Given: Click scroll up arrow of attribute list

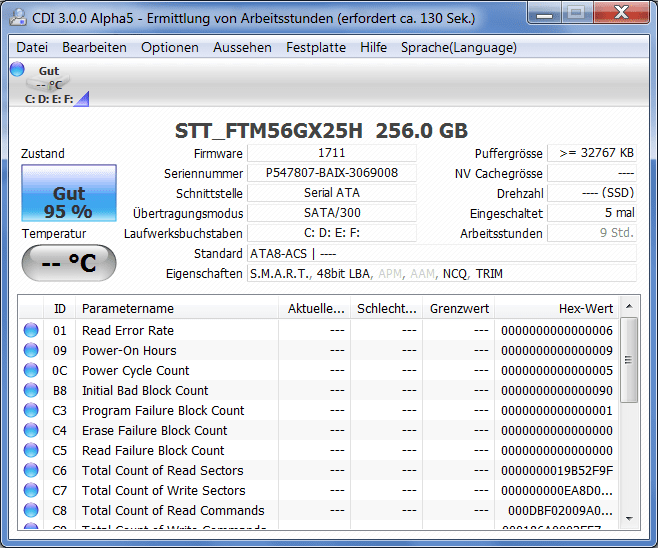Looking at the screenshot, I should [629, 306].
